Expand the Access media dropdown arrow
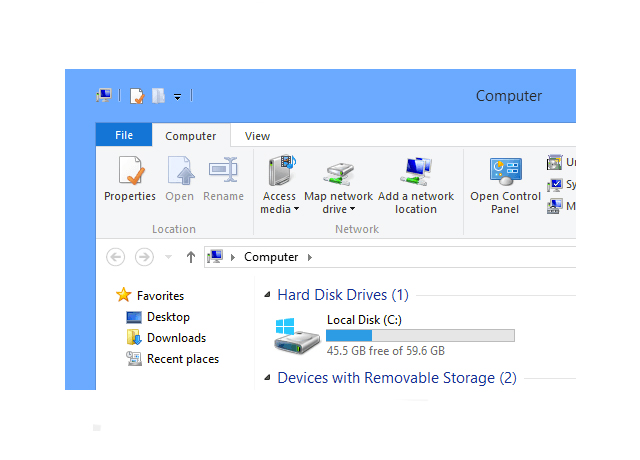Screen dimensions: 640x460 (x=296, y=209)
